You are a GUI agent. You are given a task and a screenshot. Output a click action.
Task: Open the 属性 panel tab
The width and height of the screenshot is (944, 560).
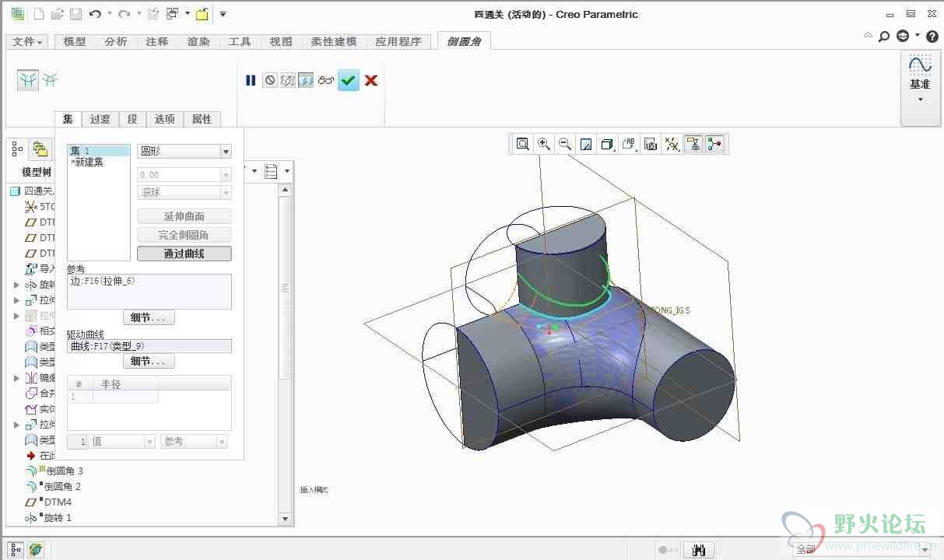202,119
